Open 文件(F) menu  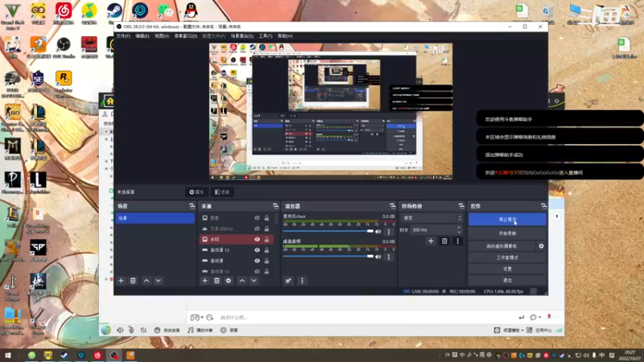point(123,36)
